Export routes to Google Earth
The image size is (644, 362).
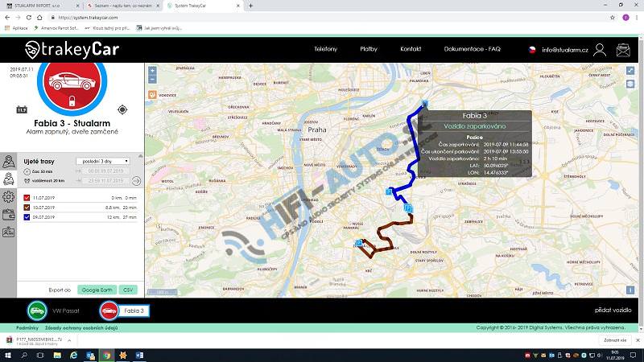coord(97,290)
